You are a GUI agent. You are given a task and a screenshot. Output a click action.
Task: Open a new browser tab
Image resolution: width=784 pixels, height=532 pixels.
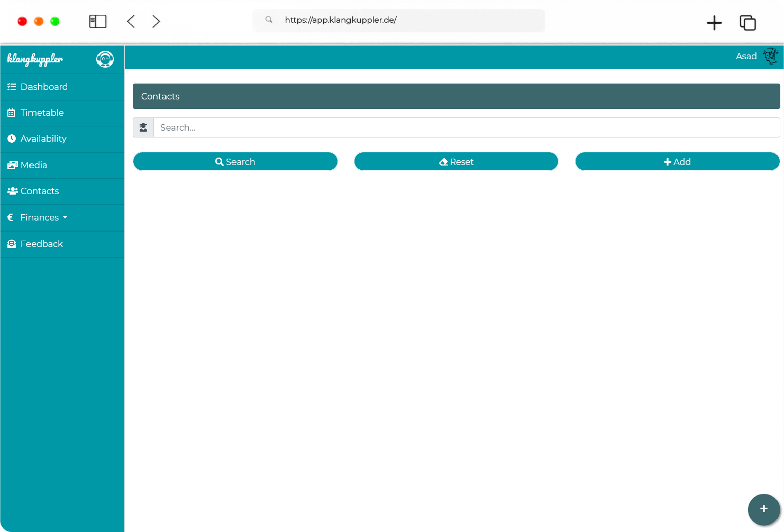pos(714,22)
